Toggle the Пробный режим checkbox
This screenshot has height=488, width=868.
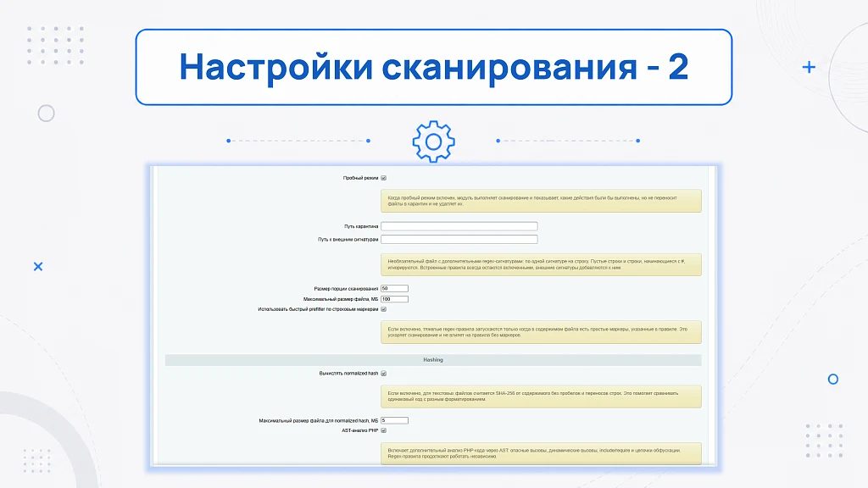pos(384,178)
